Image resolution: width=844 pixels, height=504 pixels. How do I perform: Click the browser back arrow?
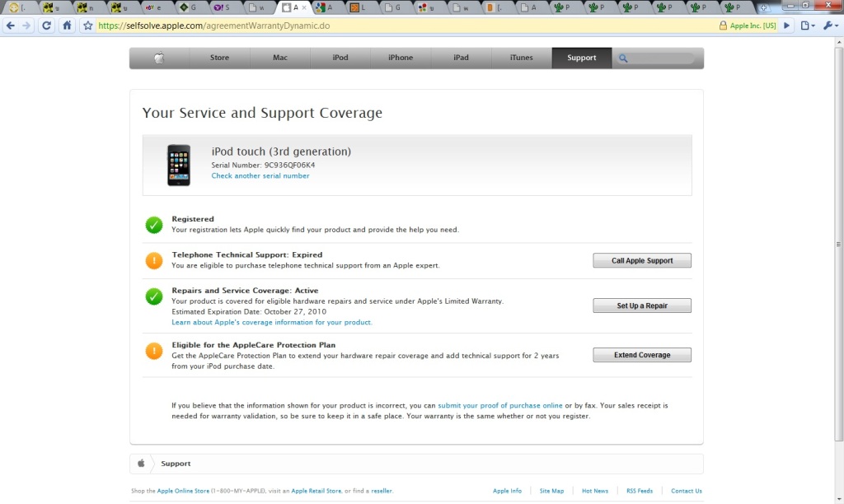coord(10,26)
